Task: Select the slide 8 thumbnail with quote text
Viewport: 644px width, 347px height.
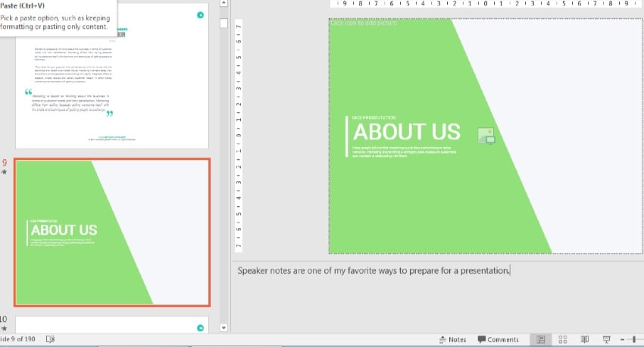Action: [x=112, y=76]
